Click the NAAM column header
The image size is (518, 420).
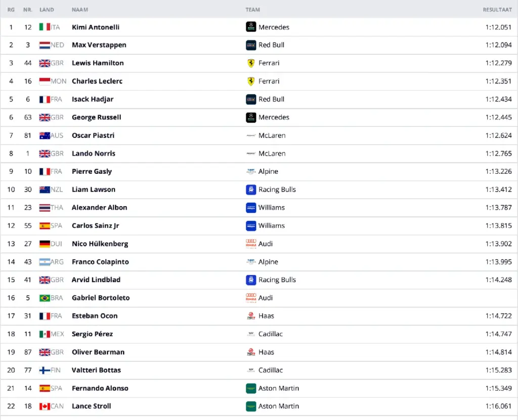pyautogui.click(x=80, y=10)
